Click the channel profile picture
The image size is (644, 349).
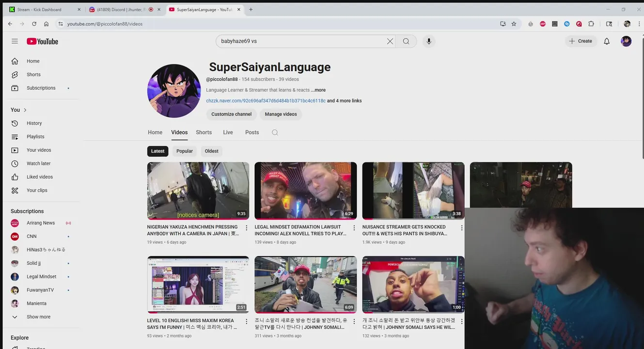click(174, 91)
